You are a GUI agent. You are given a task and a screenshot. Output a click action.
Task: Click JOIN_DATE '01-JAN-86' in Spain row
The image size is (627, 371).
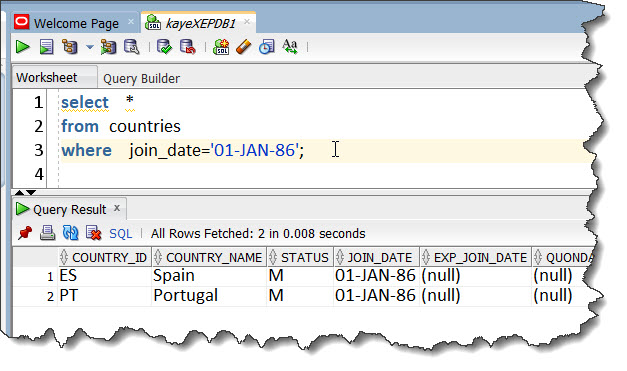(x=376, y=276)
